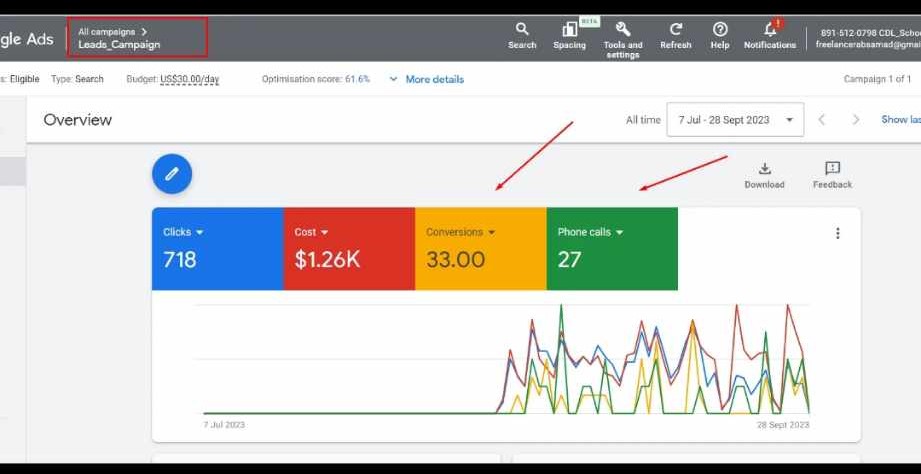This screenshot has width=921, height=474.
Task: Open Tools and settings wrench
Action: click(623, 30)
